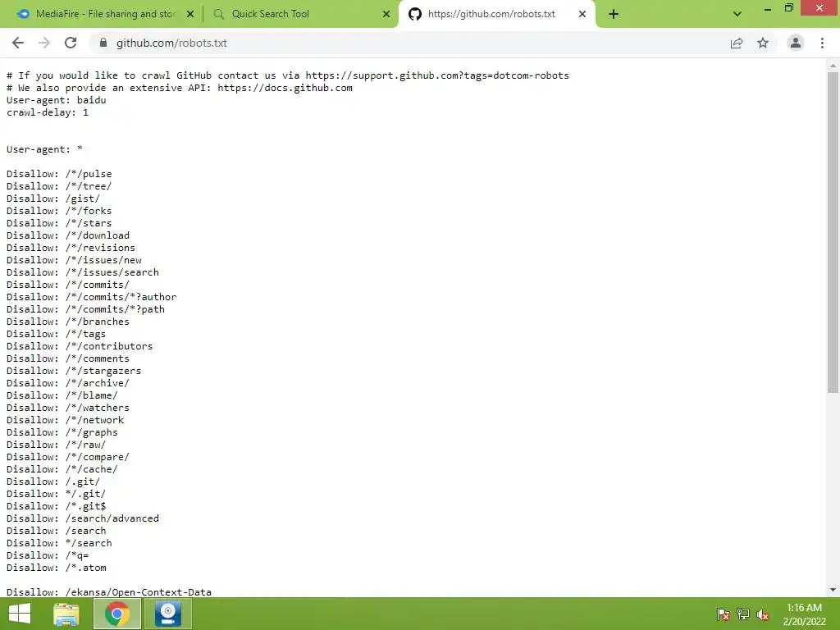Click "Disallow: /*/commits/*?author" line
Image resolution: width=840 pixels, height=630 pixels.
coord(92,297)
